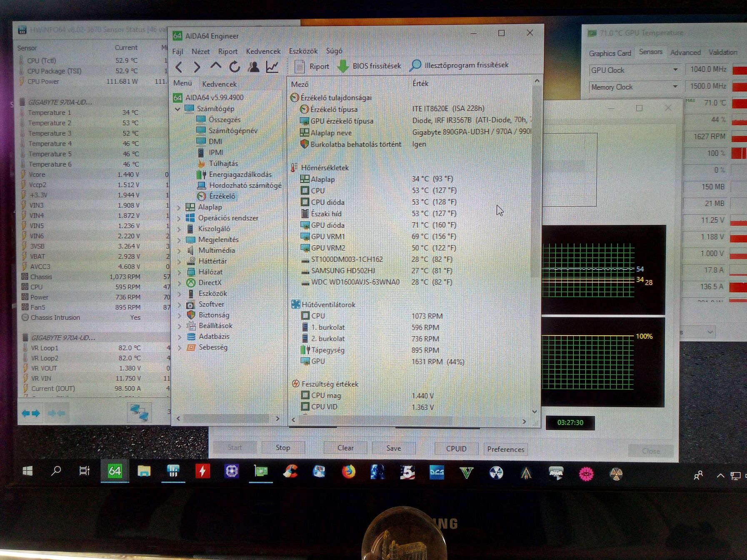Select Összegzés in the tree
Viewport: 747px width, 560px height.
point(224,119)
